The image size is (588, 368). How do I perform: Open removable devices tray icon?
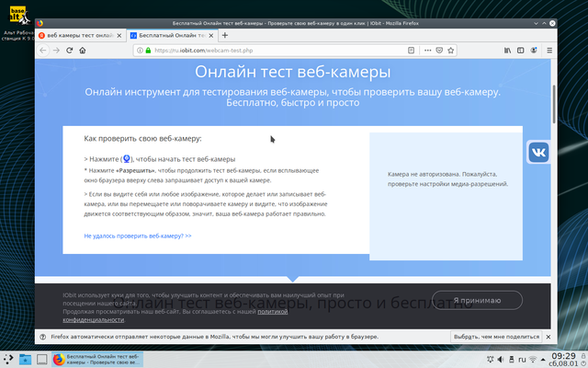click(511, 360)
